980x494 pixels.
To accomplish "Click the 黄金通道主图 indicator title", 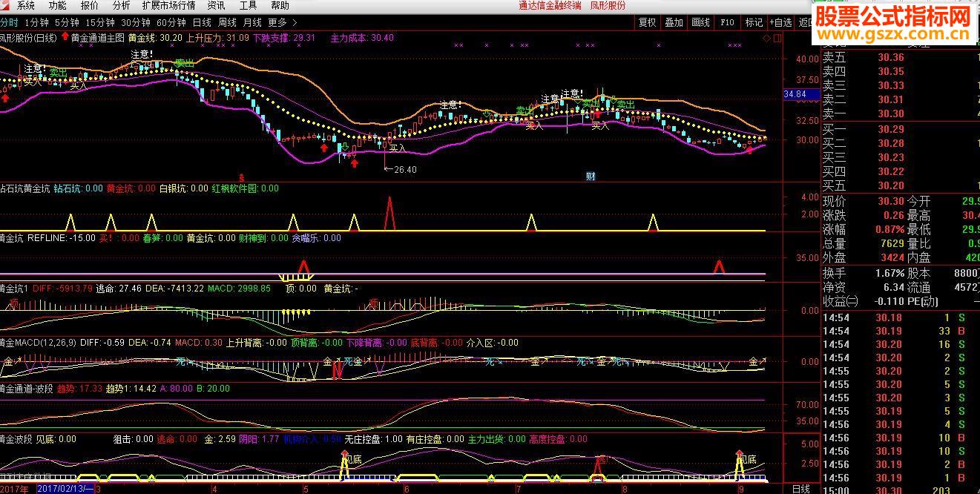I will pos(98,38).
